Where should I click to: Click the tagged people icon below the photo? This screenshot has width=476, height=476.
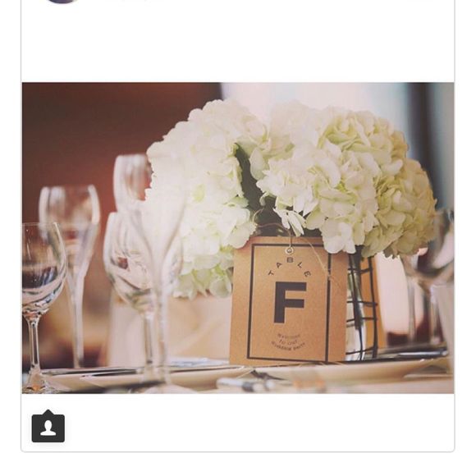pyautogui.click(x=48, y=426)
